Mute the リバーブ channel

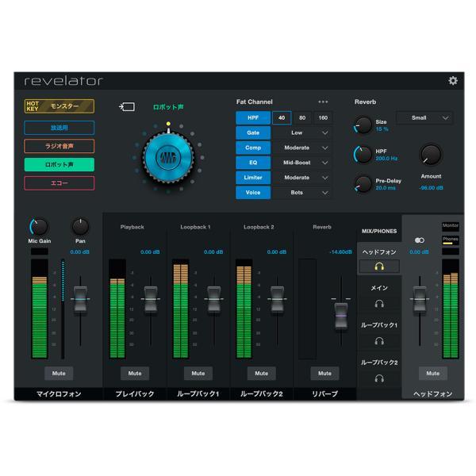point(324,374)
